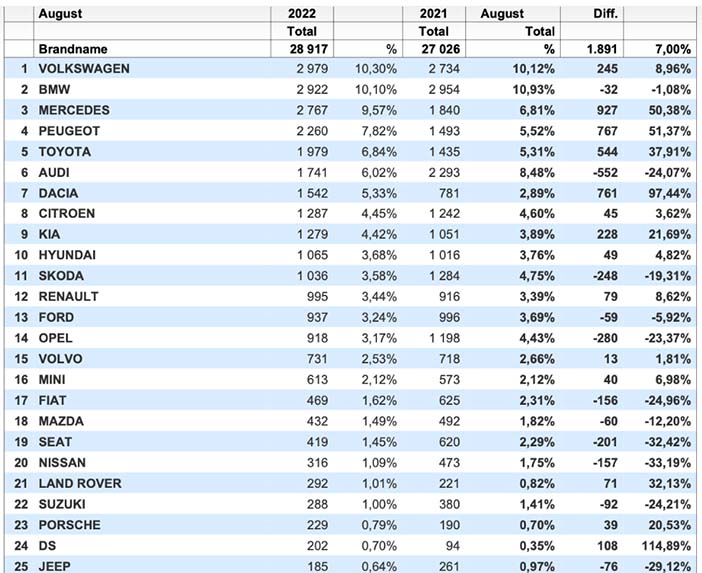This screenshot has height=573, width=702.
Task: Select the LAND ROVER row label
Action: [x=80, y=484]
